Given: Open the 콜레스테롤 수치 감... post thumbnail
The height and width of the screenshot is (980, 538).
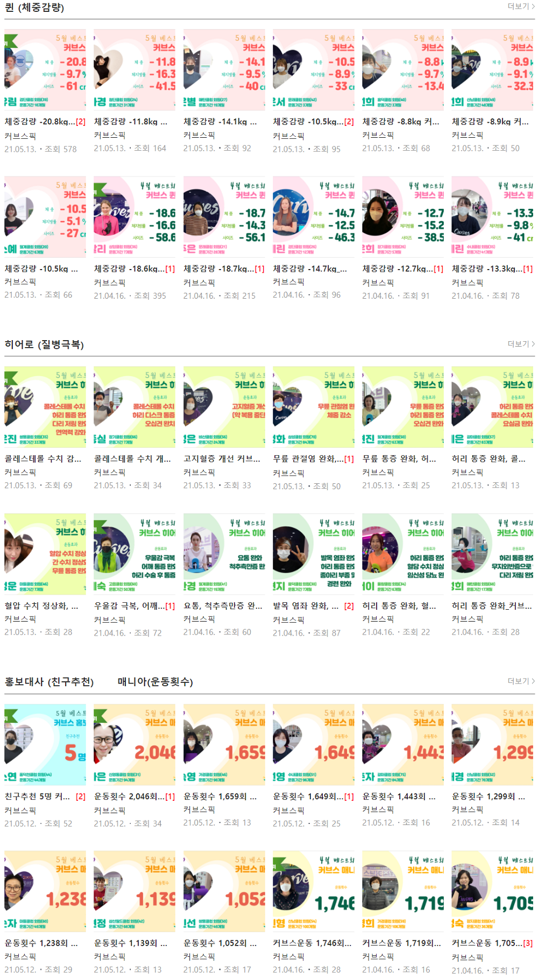Looking at the screenshot, I should [45, 407].
